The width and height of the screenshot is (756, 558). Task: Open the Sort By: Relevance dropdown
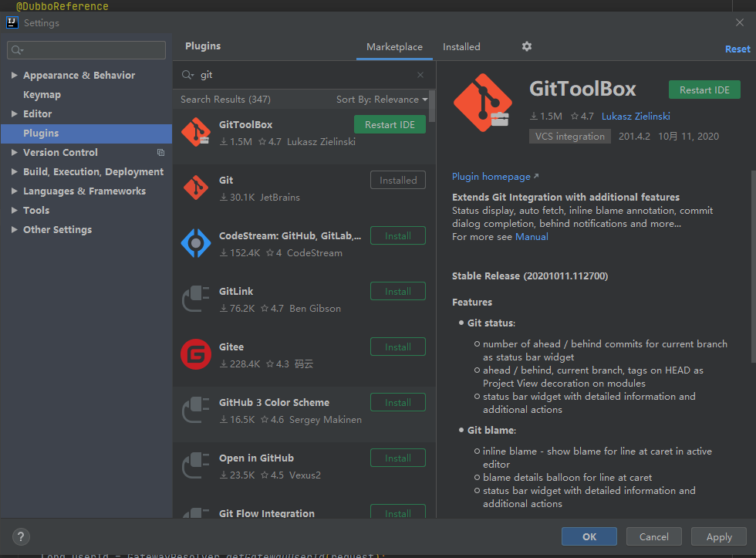382,100
